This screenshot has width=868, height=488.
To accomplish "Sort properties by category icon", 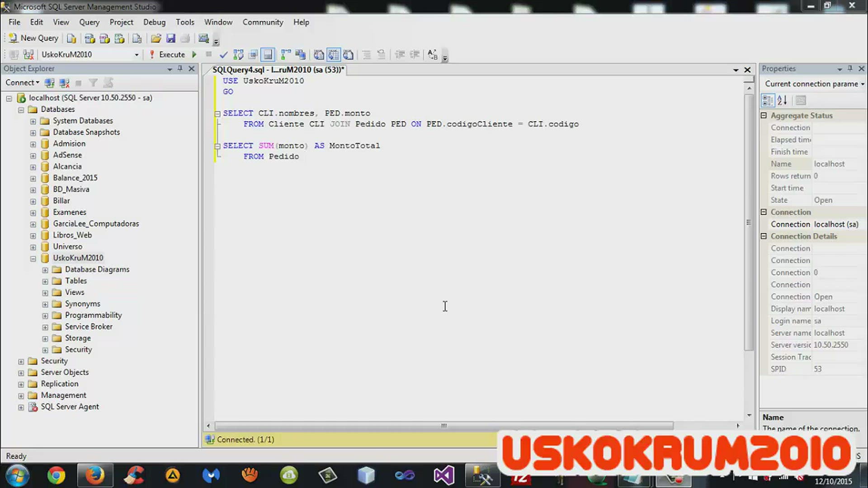I will (768, 100).
